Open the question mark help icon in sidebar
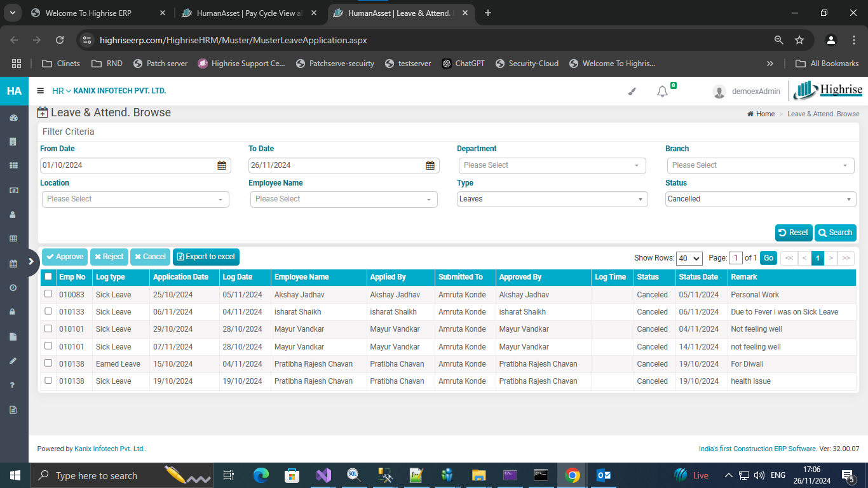 click(x=13, y=384)
